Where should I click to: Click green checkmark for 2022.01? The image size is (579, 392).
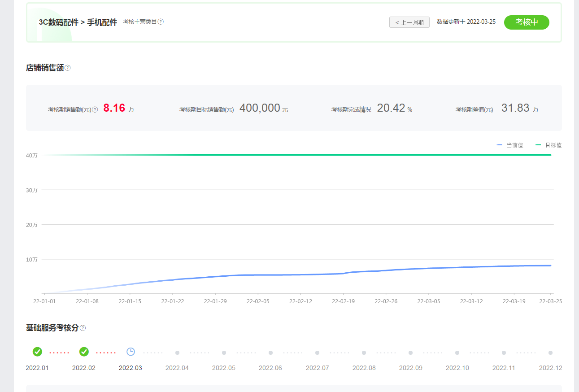(x=37, y=352)
